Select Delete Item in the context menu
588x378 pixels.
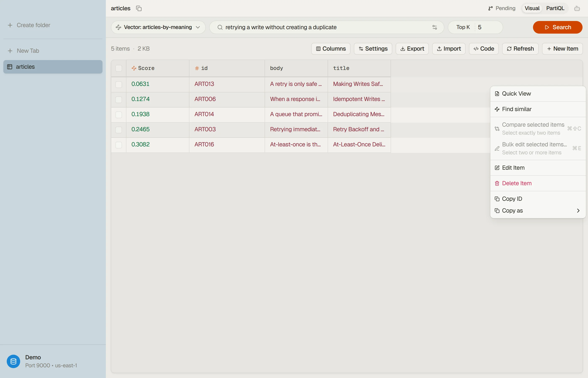(538, 183)
